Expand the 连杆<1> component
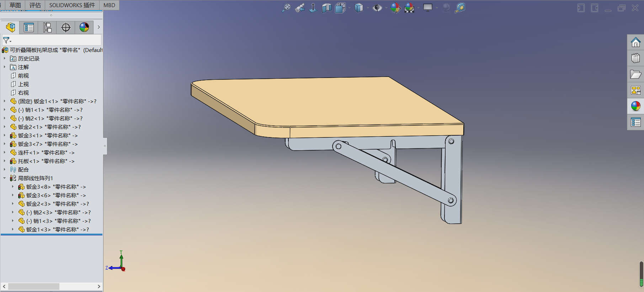 coord(5,152)
